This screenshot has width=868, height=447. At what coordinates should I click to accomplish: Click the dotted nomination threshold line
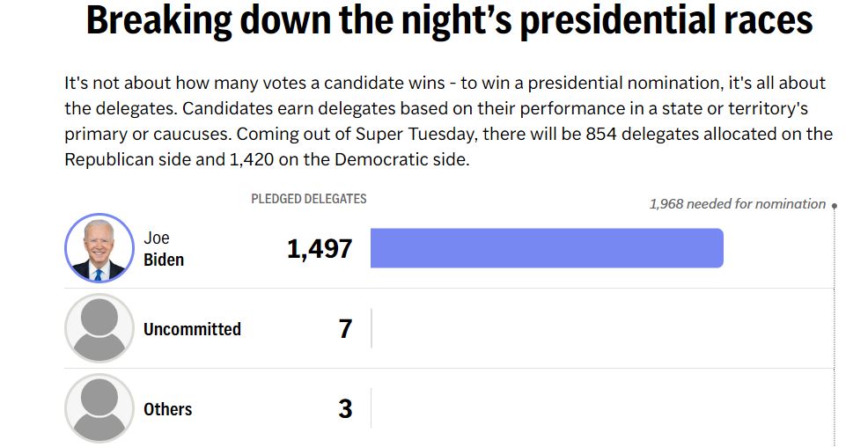(834, 334)
